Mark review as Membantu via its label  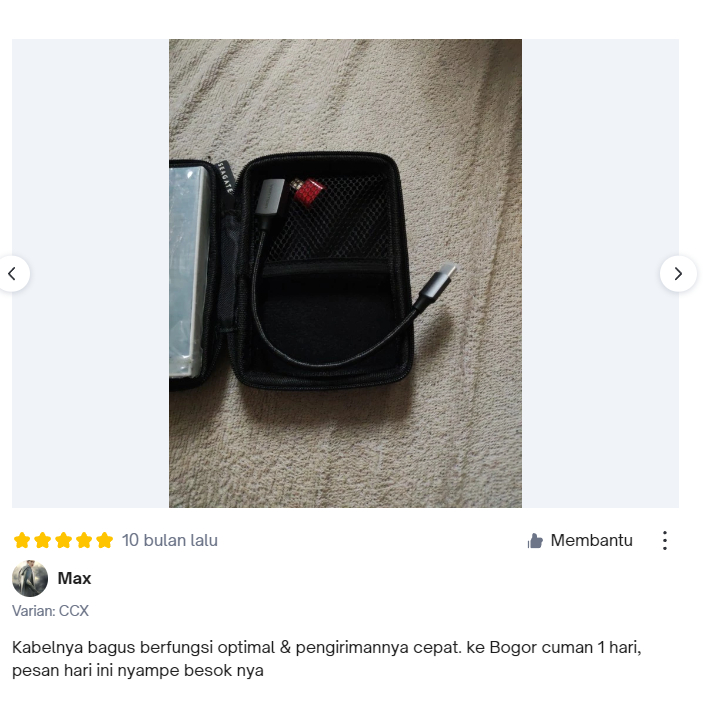pyautogui.click(x=591, y=540)
